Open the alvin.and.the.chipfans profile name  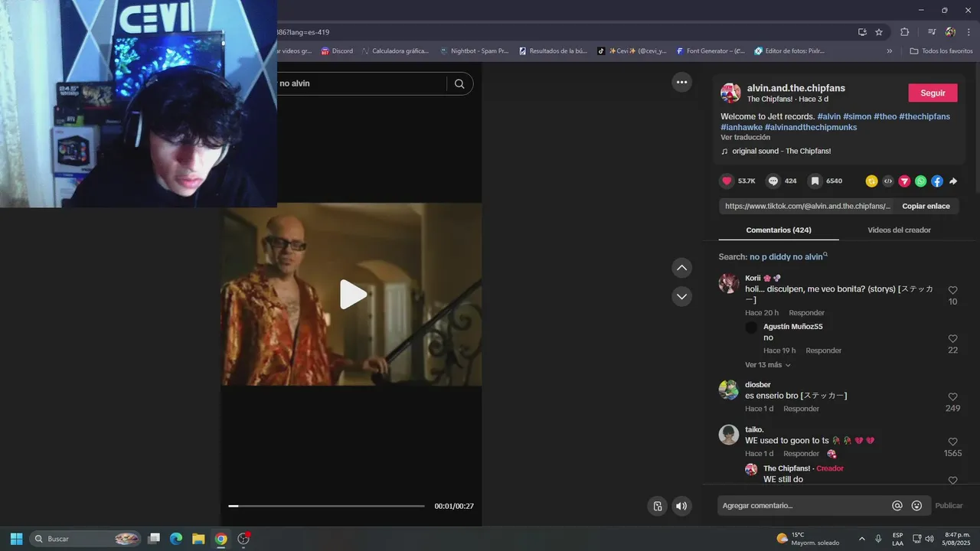coord(796,88)
